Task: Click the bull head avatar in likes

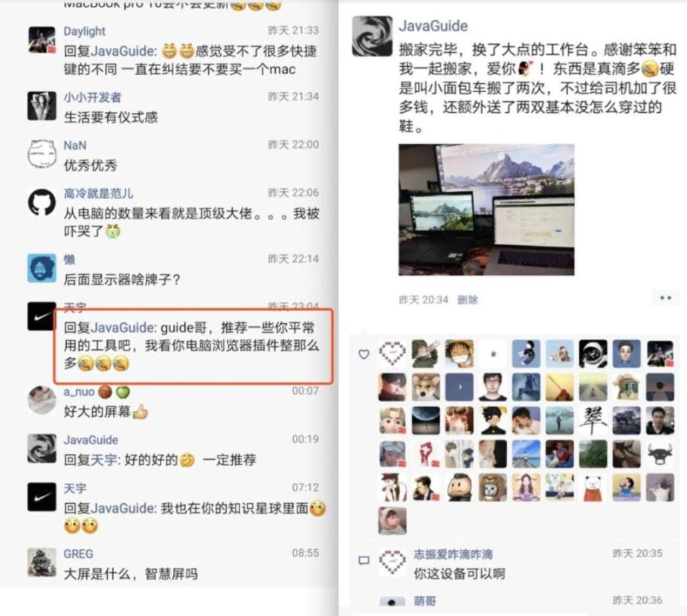Action: click(660, 454)
